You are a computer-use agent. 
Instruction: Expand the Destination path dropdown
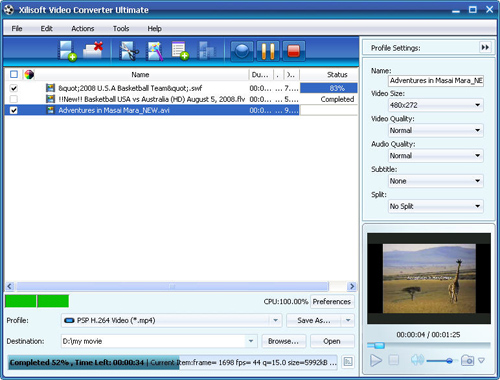click(x=251, y=341)
